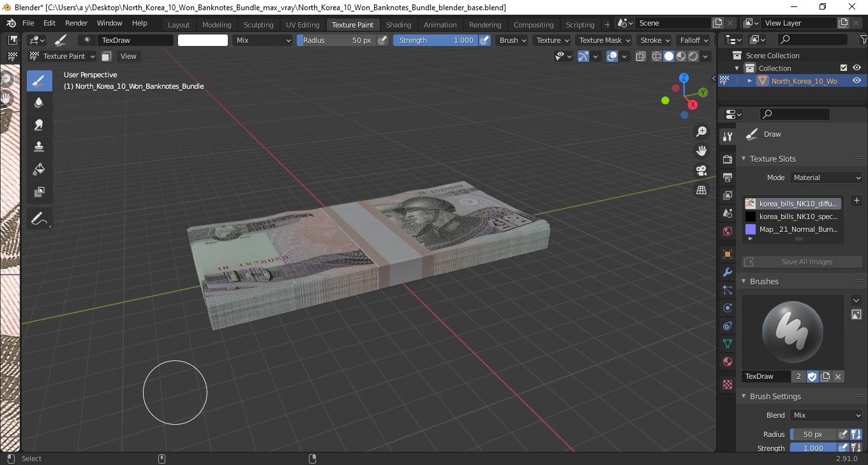Open the Texture Mask popover

pyautogui.click(x=604, y=40)
